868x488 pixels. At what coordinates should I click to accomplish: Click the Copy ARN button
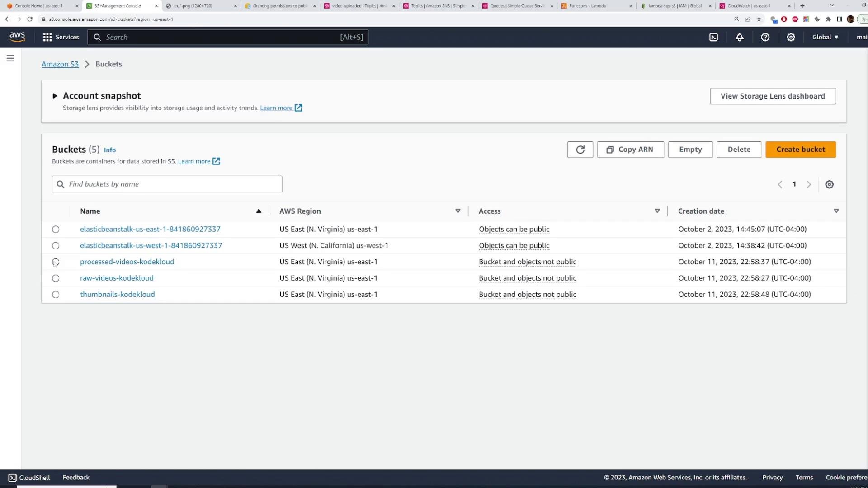pyautogui.click(x=630, y=150)
